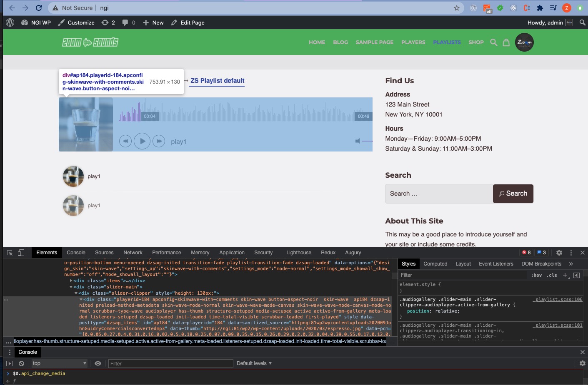Activate the DevTools inspect element picker
588x385 pixels.
tap(10, 253)
